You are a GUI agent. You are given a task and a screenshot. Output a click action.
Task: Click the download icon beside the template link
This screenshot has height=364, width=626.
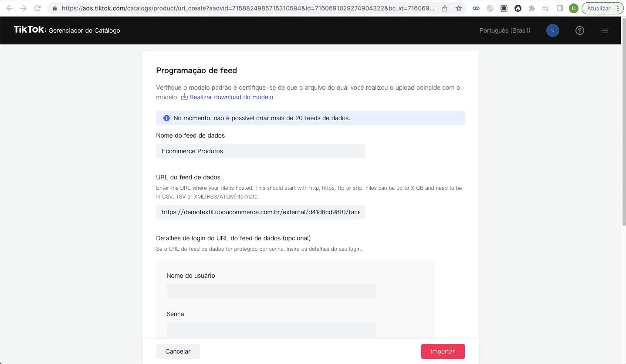[x=184, y=97]
